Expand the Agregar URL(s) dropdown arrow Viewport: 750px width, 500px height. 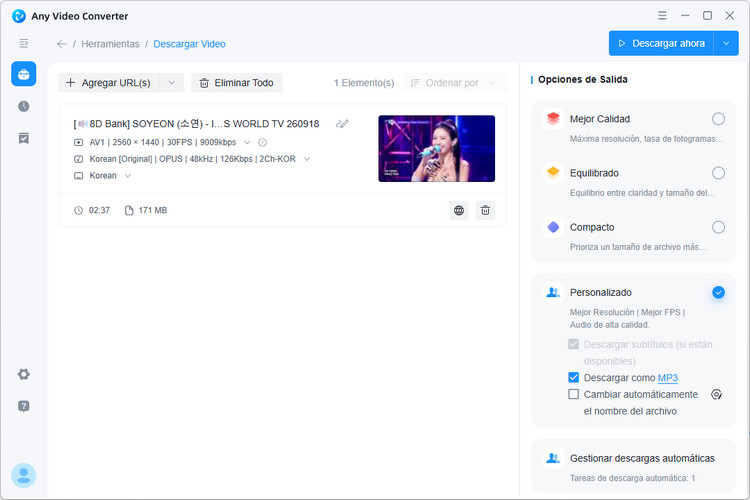tap(172, 83)
